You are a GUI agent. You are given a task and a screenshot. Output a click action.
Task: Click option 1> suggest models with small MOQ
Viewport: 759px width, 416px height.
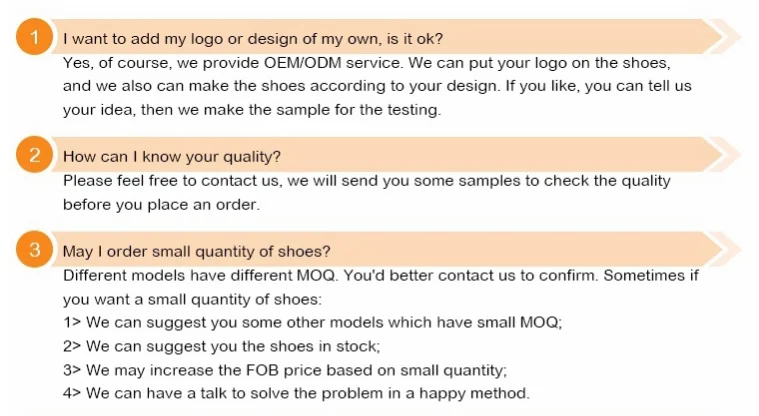312,323
